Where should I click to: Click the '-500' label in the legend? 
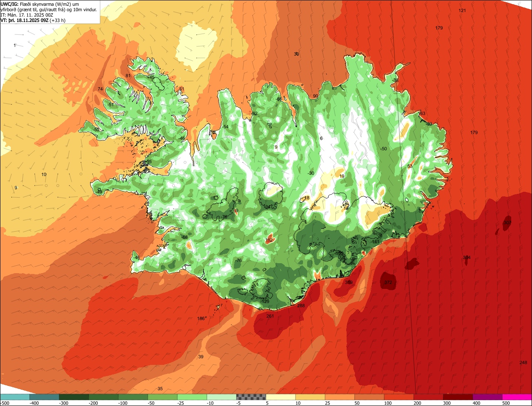[x=4, y=403]
